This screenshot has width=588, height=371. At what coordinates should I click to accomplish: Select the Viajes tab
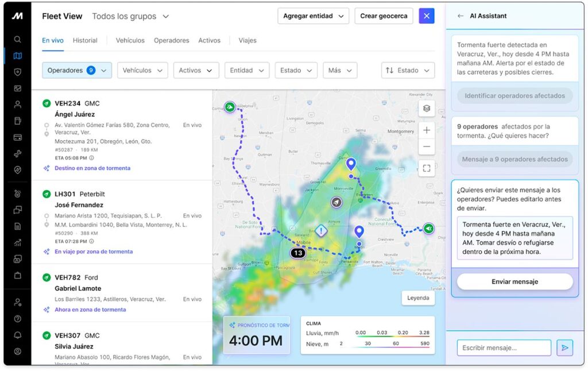click(247, 41)
